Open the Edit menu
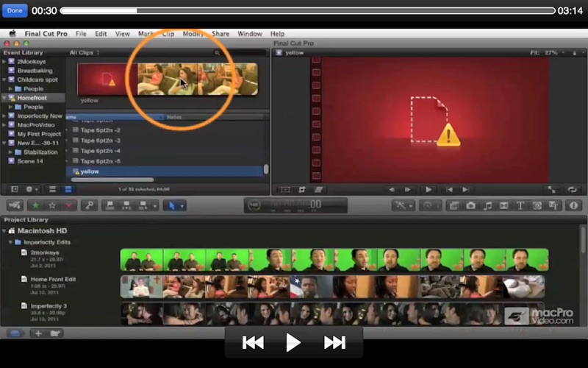This screenshot has height=368, width=588. pos(101,33)
